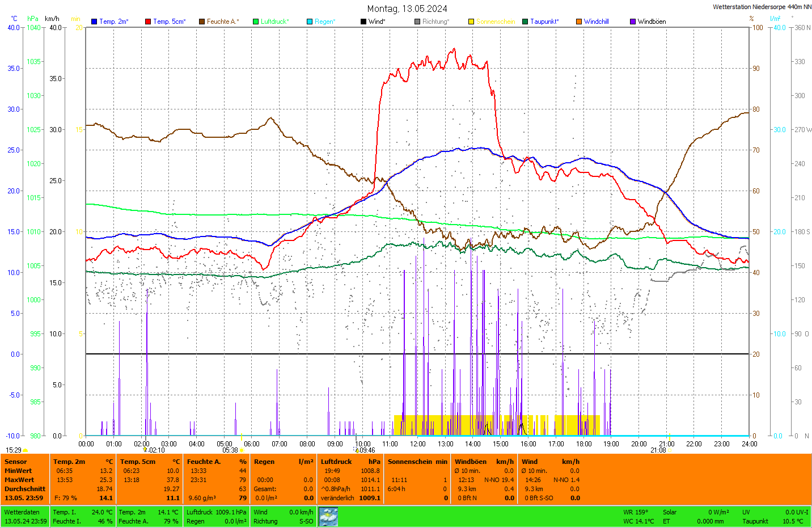Viewport: 812px width, 528px height.
Task: Click the green Luftdruck legend square
Action: click(256, 22)
